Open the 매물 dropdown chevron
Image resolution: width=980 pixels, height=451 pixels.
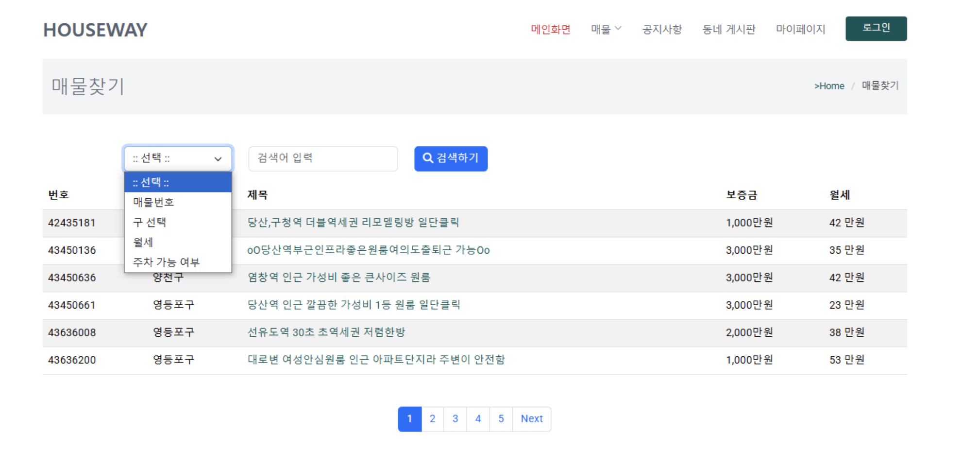(619, 29)
